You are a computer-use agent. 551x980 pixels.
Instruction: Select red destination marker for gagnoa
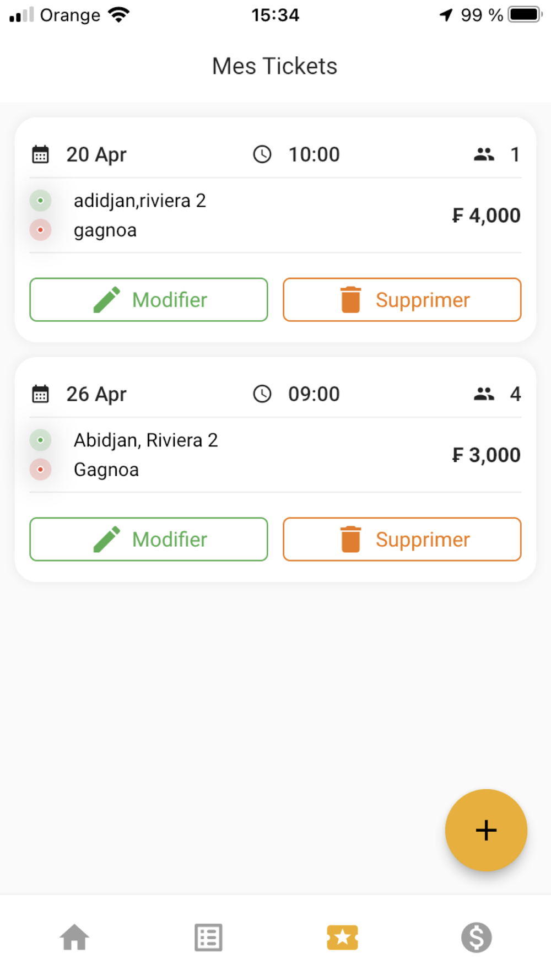tap(40, 230)
